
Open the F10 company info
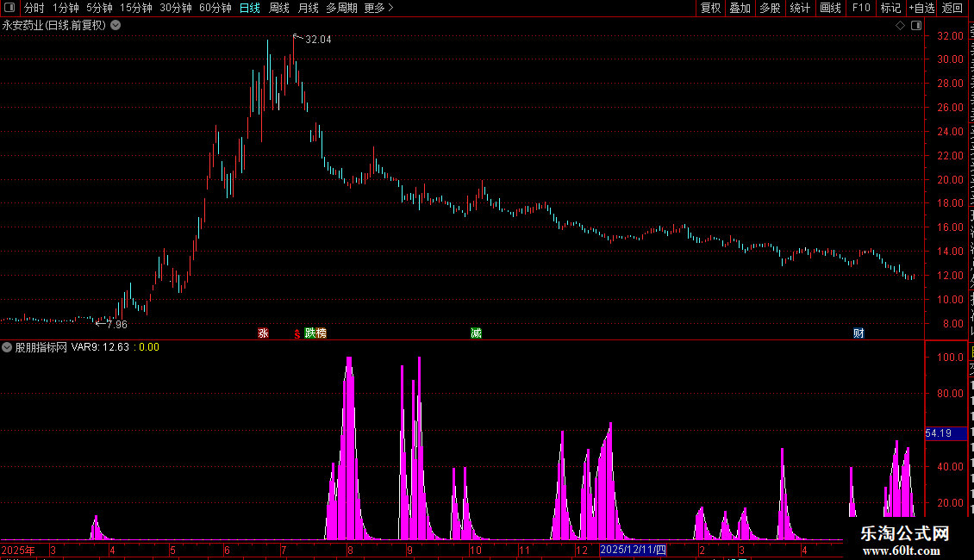click(x=861, y=8)
